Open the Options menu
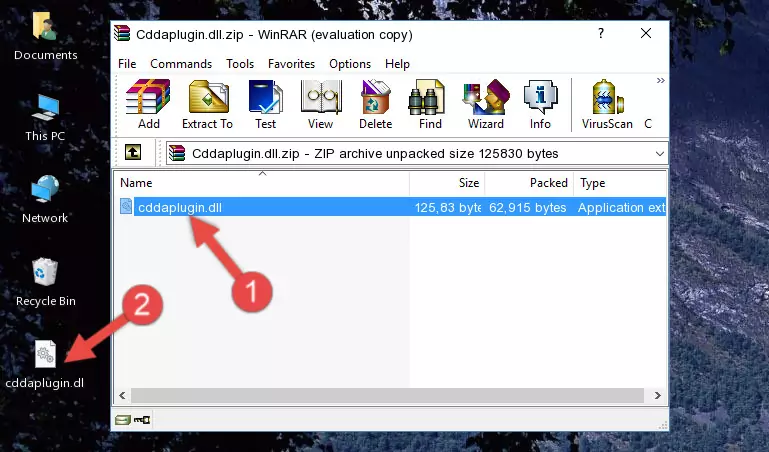The image size is (769, 452). coord(350,64)
